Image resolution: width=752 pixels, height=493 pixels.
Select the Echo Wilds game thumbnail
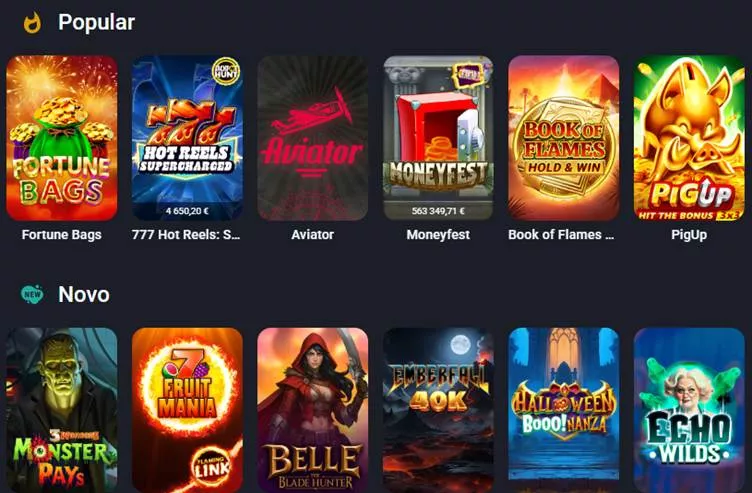tap(689, 411)
